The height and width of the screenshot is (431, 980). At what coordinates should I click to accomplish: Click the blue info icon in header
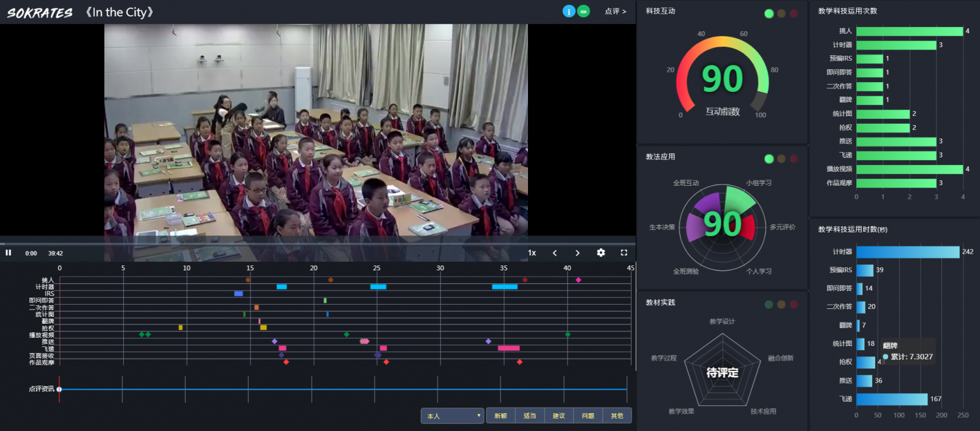(x=568, y=12)
